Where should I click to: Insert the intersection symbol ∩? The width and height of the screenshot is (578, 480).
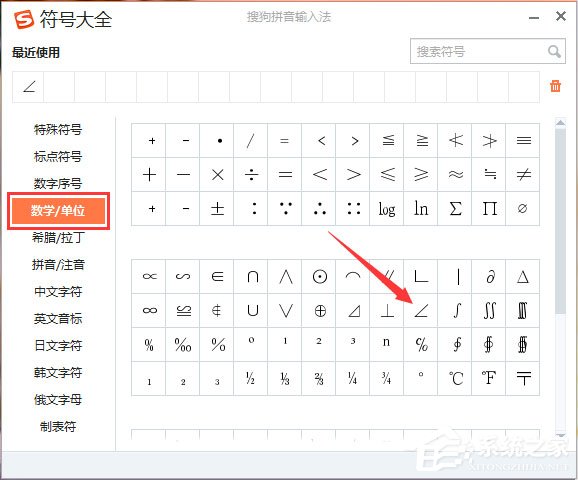click(251, 276)
